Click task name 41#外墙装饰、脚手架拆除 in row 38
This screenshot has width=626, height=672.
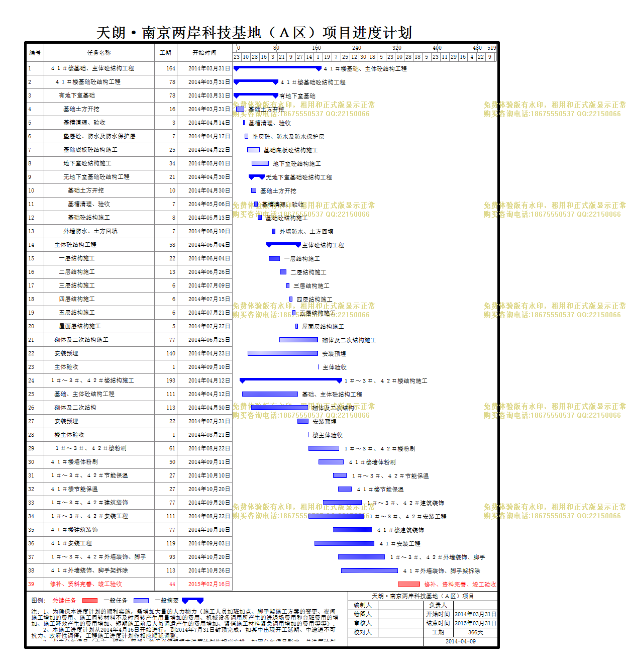click(89, 570)
